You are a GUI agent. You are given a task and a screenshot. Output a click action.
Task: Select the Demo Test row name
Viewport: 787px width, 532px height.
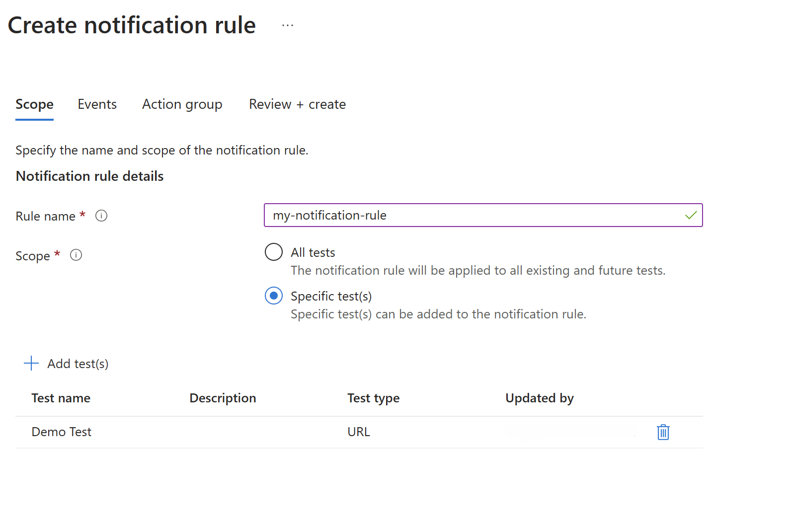(62, 432)
